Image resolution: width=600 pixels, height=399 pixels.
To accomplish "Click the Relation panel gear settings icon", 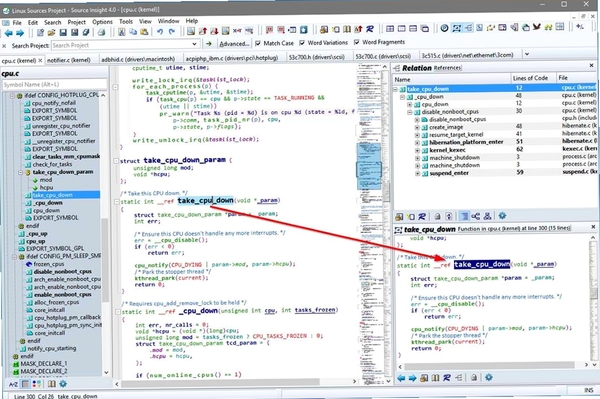I will click(x=502, y=216).
